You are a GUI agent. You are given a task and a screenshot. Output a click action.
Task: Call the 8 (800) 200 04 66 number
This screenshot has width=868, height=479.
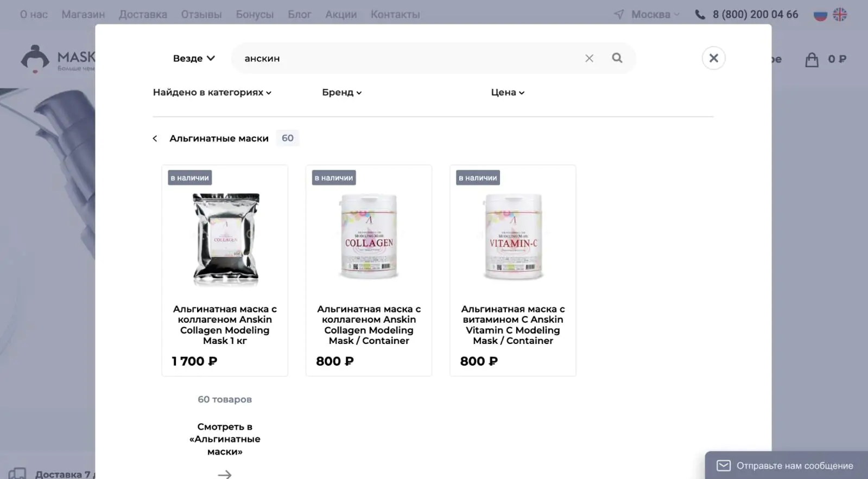[756, 15]
